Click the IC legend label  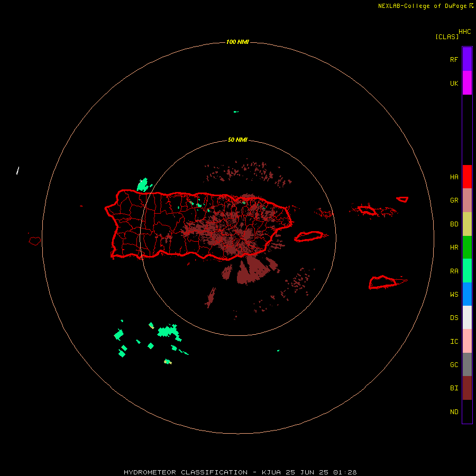click(454, 341)
